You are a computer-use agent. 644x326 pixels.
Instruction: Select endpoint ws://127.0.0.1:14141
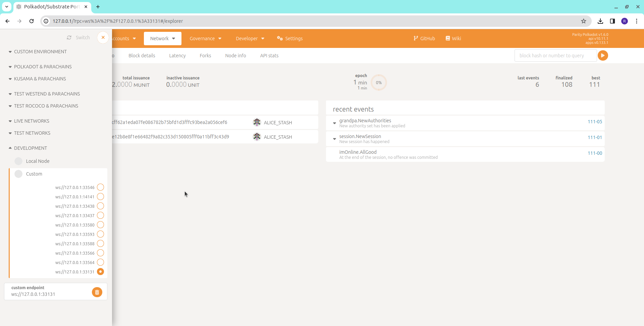pyautogui.click(x=100, y=197)
